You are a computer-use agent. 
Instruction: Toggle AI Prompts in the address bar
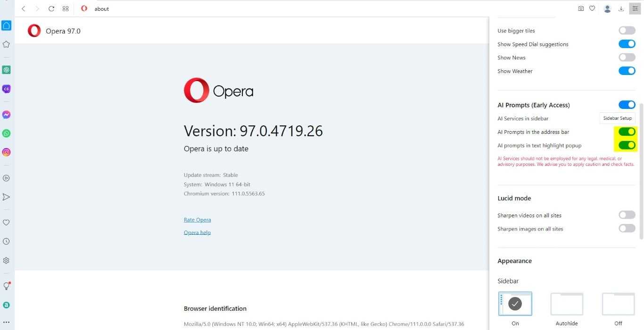(x=627, y=132)
